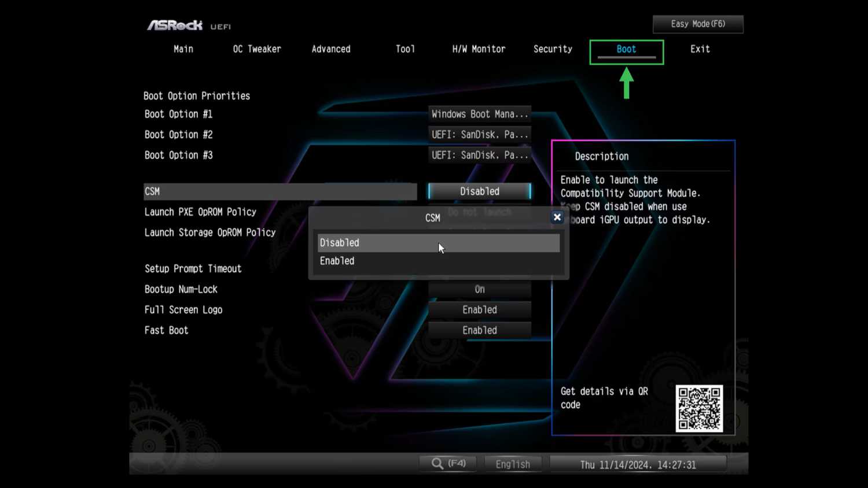Viewport: 868px width, 488px height.
Task: Close the CSM popup dialog
Action: [557, 217]
